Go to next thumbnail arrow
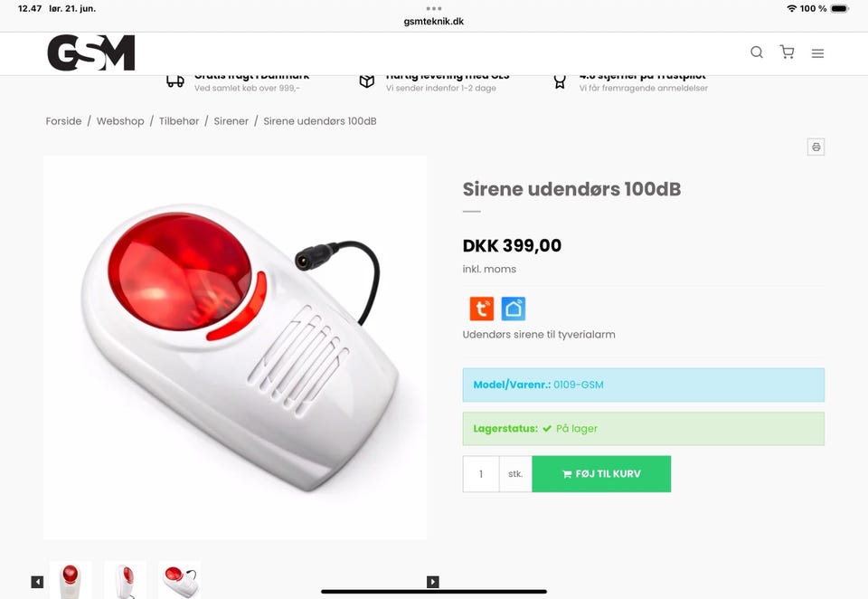868x599 pixels. coord(433,582)
